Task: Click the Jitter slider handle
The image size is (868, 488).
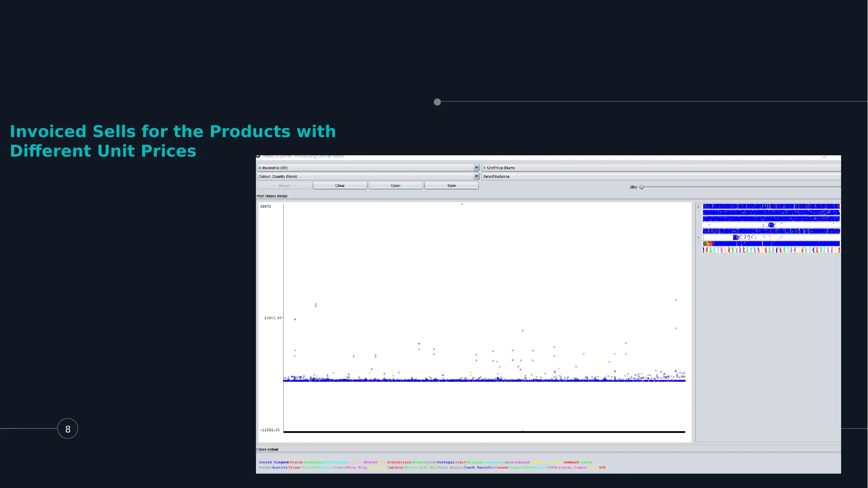Action: tap(642, 187)
